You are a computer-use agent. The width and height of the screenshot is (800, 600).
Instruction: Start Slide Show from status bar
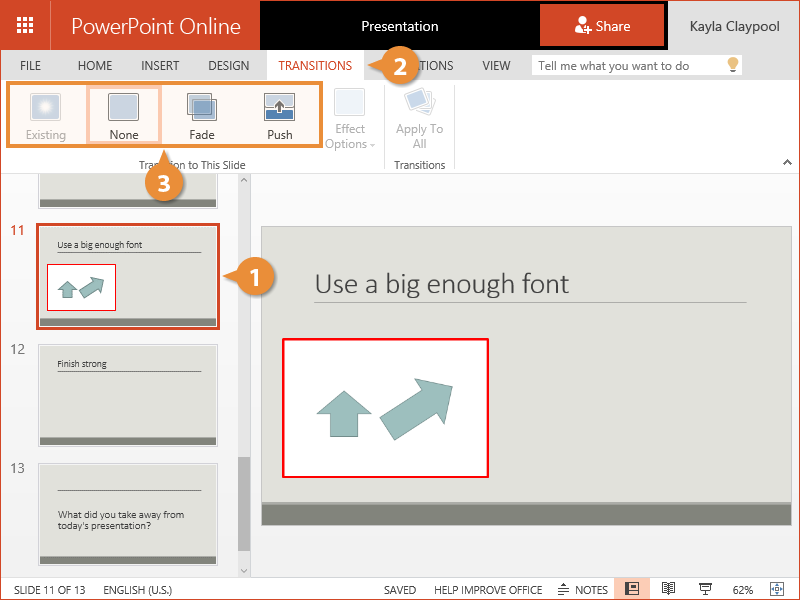(705, 590)
